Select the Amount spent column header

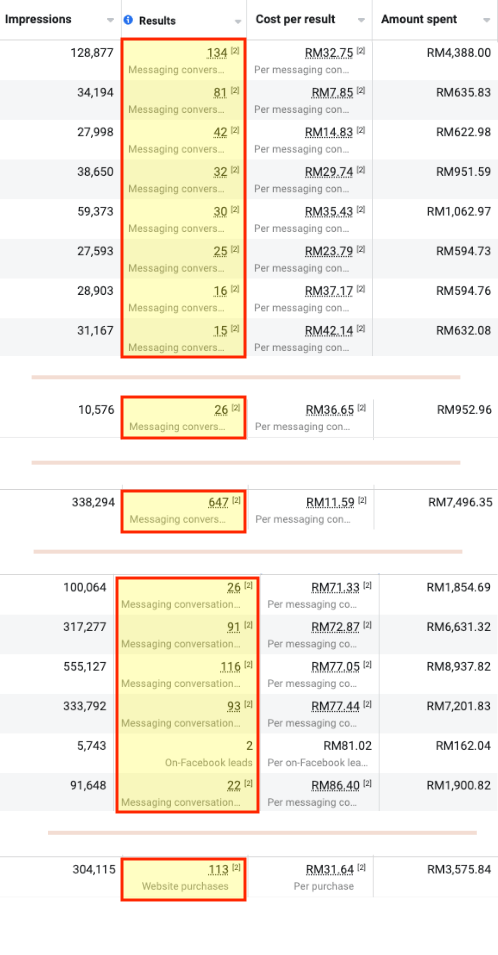coord(419,19)
